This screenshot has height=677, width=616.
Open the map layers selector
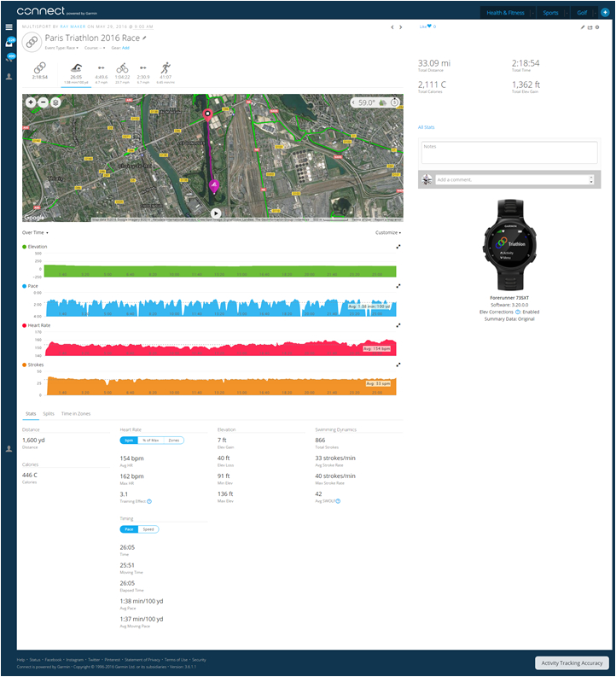point(55,102)
